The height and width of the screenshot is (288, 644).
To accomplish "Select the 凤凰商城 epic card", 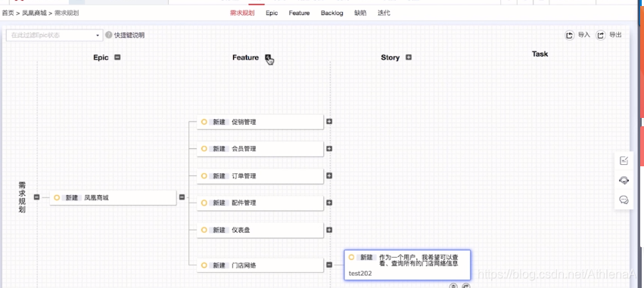I will (113, 198).
